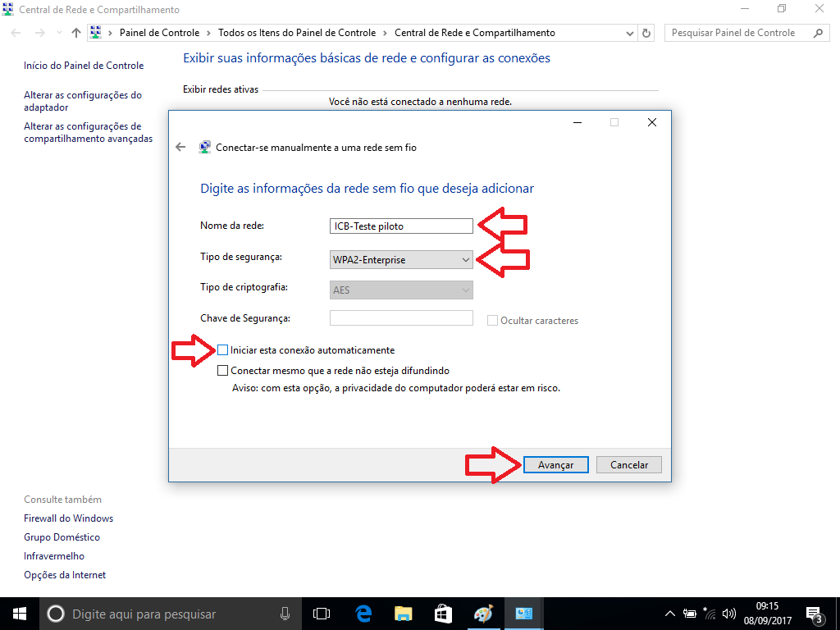
Task: Click the Avançar button
Action: (x=555, y=465)
